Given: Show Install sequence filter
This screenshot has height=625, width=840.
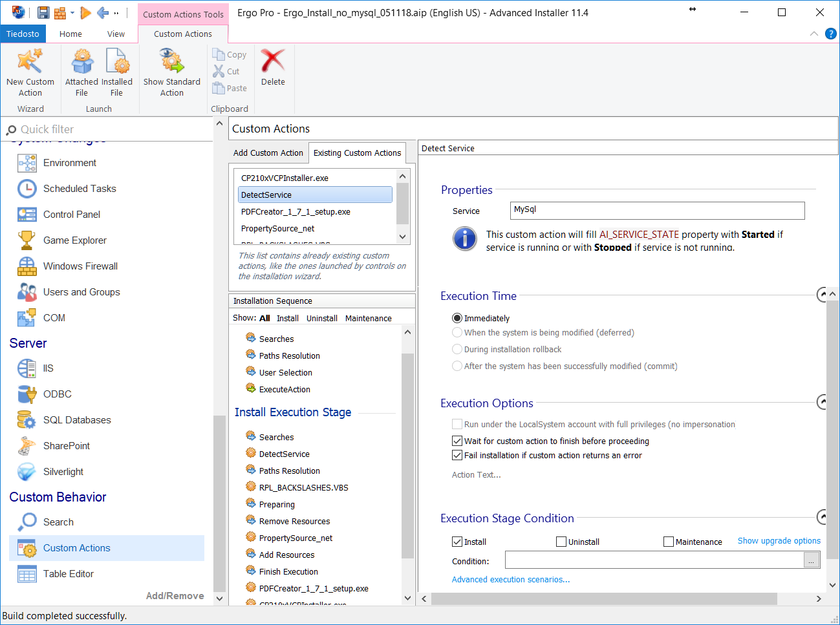Looking at the screenshot, I should tap(288, 318).
